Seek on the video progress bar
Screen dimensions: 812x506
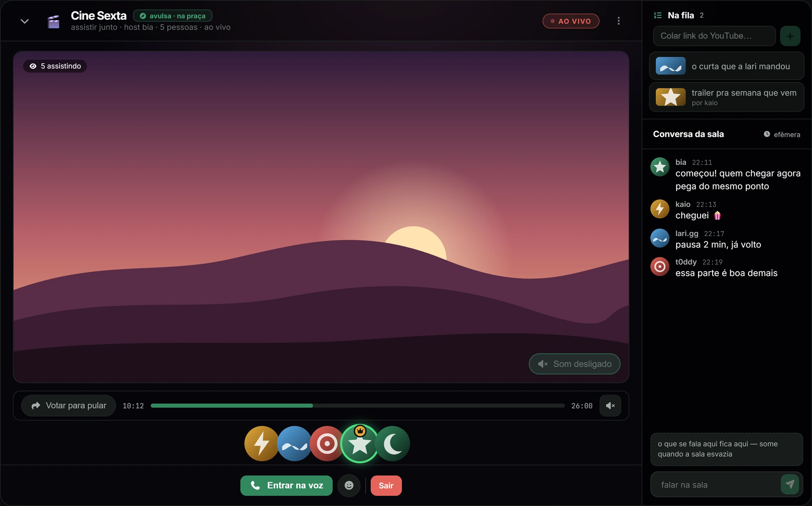(358, 406)
